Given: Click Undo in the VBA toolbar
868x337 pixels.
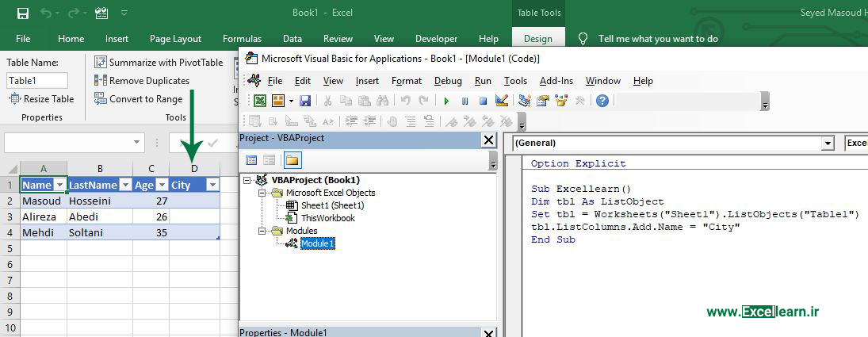Looking at the screenshot, I should 405,101.
